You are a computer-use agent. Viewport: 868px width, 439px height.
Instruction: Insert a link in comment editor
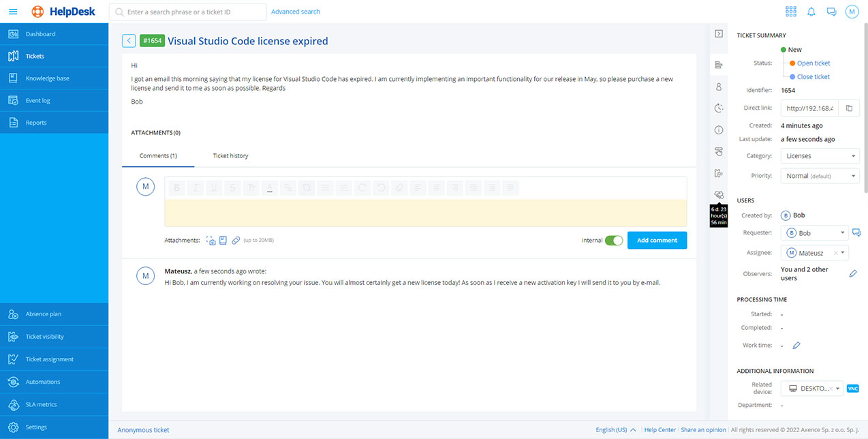point(288,187)
